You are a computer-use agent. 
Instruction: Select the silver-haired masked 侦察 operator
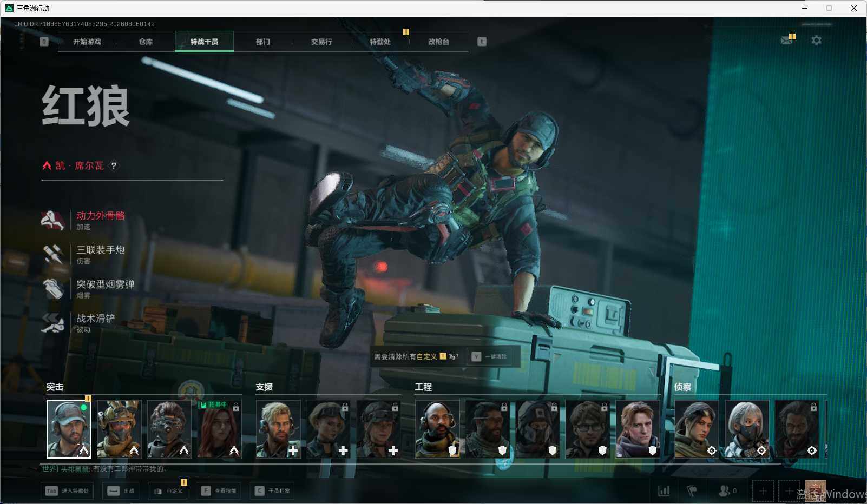[x=747, y=429]
